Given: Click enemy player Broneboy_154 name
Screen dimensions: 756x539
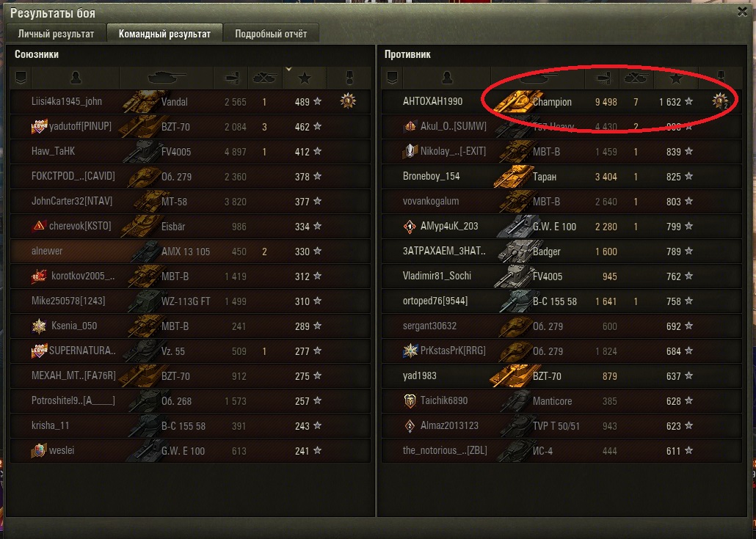Looking at the screenshot, I should pyautogui.click(x=431, y=176).
